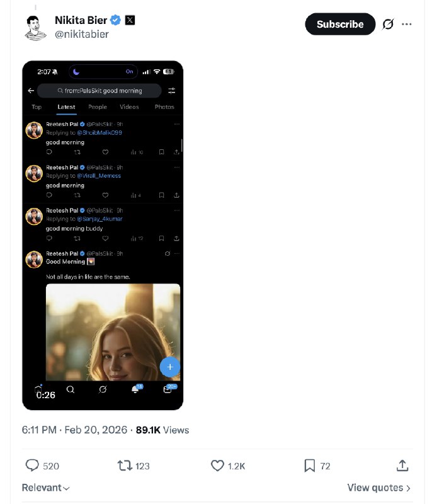The height and width of the screenshot is (504, 432).
Task: Bookmark the post showing 72 saves
Action: pyautogui.click(x=309, y=466)
